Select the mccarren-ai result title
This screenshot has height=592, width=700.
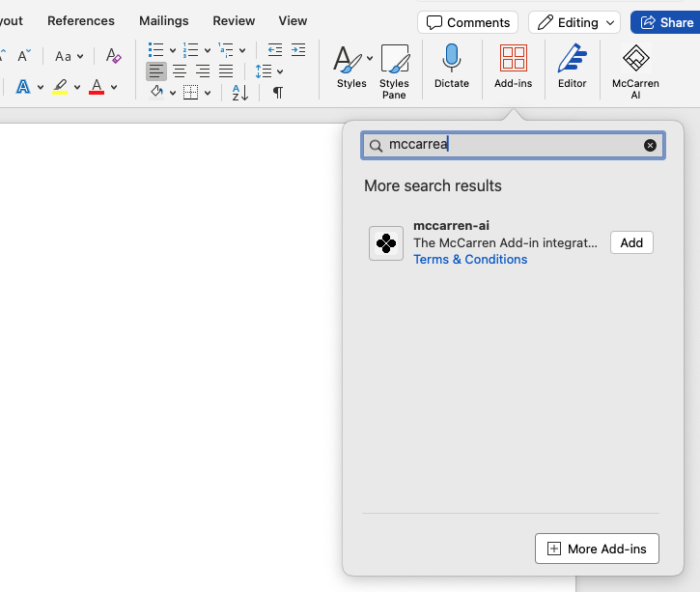451,225
